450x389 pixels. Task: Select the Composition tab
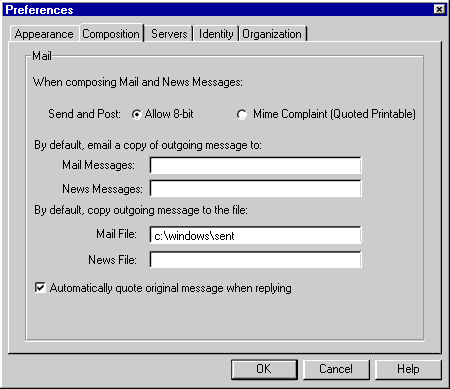click(x=111, y=33)
